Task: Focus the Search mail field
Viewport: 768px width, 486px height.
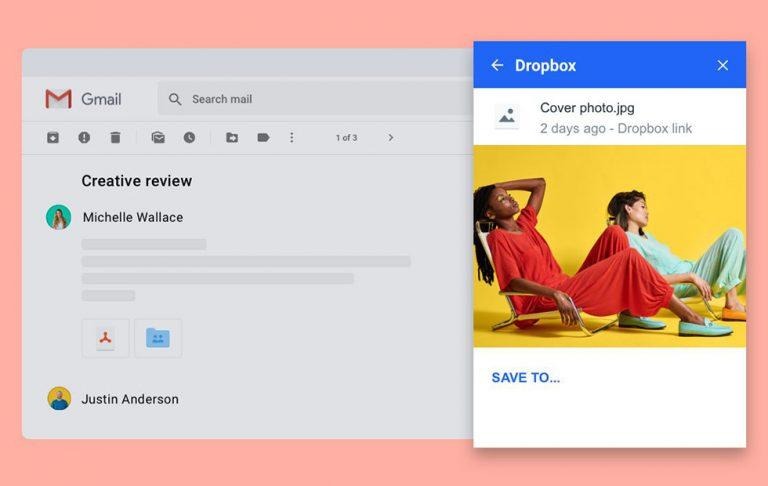Action: pyautogui.click(x=315, y=99)
